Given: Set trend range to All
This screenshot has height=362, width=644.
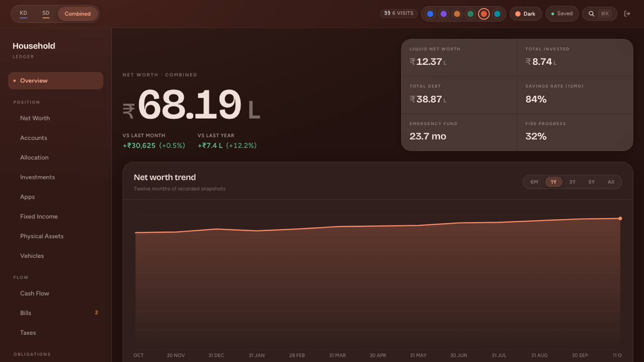Looking at the screenshot, I should click(611, 182).
